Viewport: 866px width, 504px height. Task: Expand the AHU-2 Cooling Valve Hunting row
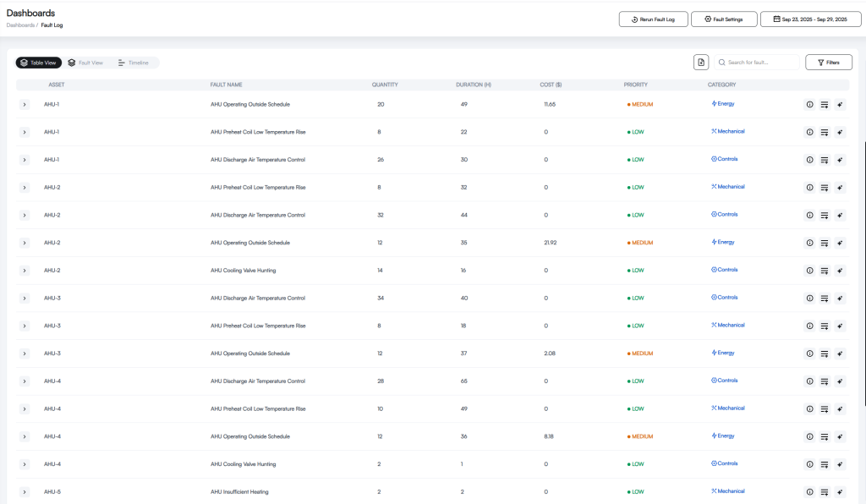(25, 271)
